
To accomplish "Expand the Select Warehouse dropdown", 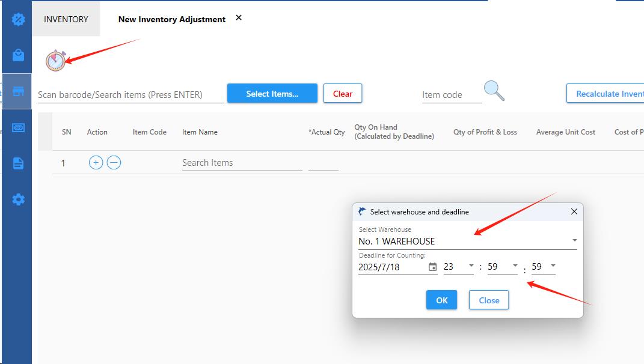I will tap(574, 241).
